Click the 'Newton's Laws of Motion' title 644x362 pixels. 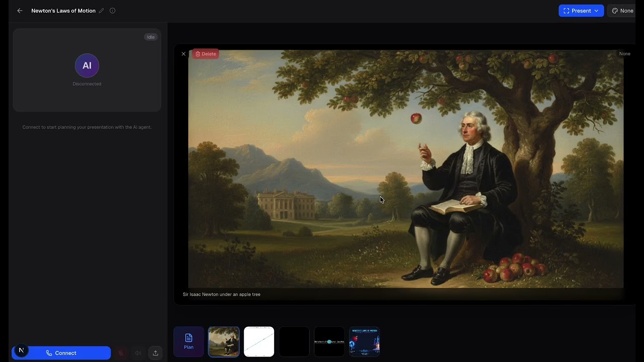click(x=63, y=11)
